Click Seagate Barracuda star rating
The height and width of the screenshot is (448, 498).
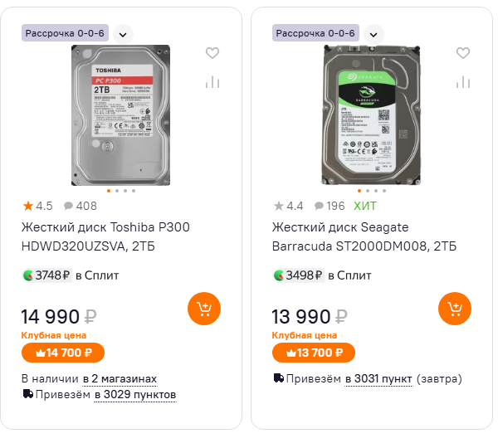(288, 206)
